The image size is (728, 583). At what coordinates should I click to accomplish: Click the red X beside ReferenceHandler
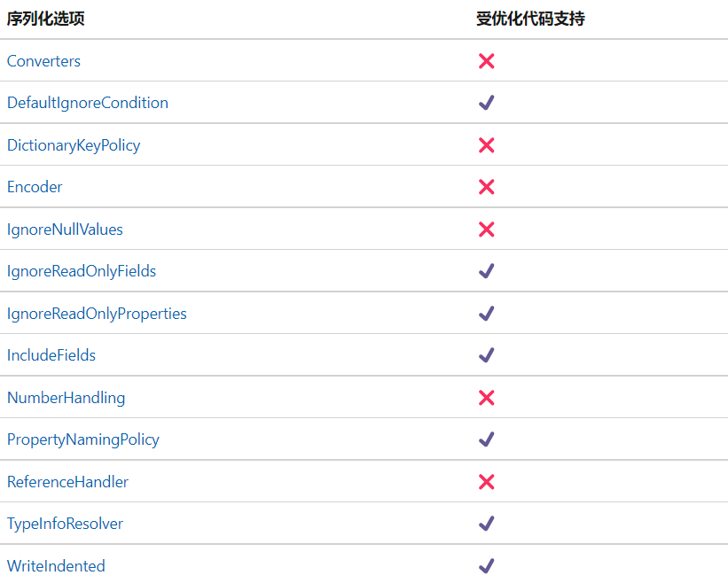[486, 482]
